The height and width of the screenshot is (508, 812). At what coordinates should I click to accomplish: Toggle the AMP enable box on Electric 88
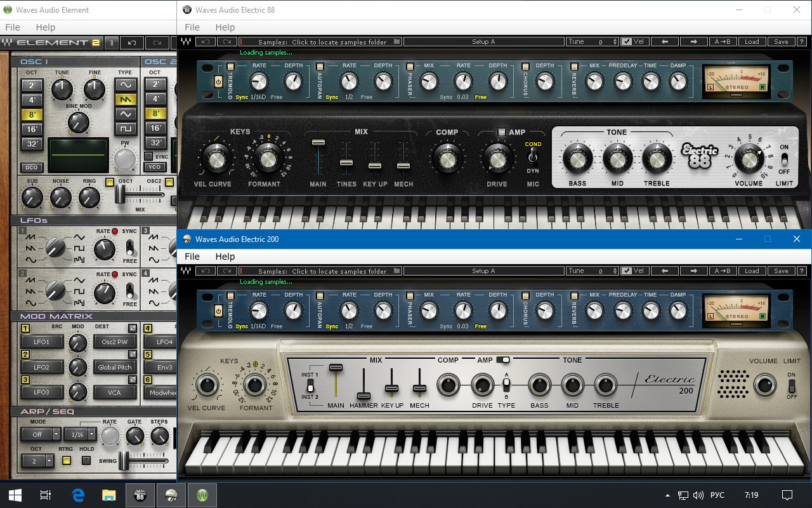tap(501, 132)
